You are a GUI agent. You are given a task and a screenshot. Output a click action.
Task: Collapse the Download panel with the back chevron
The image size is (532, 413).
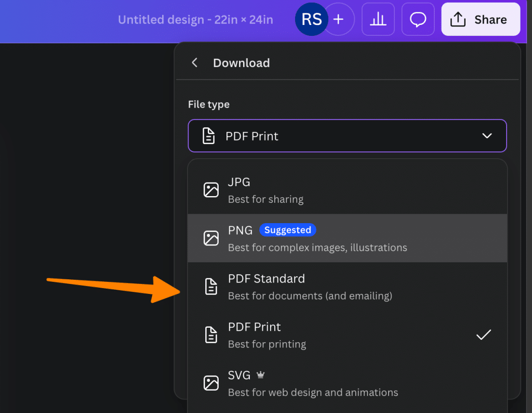pos(194,62)
